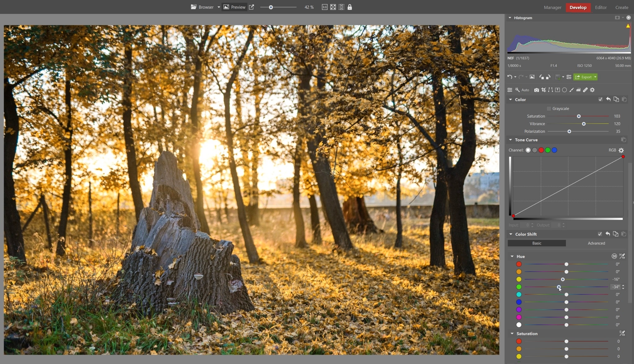Image resolution: width=634 pixels, height=364 pixels.
Task: Click the Undo arrow icon
Action: pos(510,77)
